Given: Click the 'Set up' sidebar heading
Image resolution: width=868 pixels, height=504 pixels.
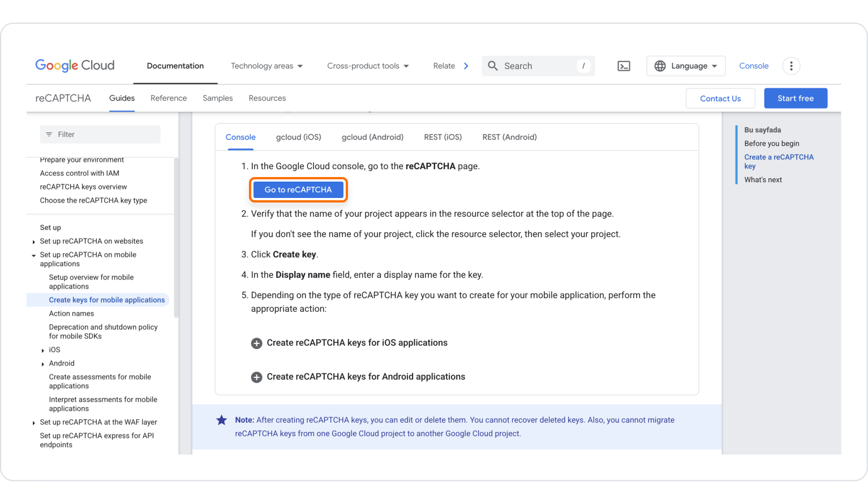Looking at the screenshot, I should (50, 228).
